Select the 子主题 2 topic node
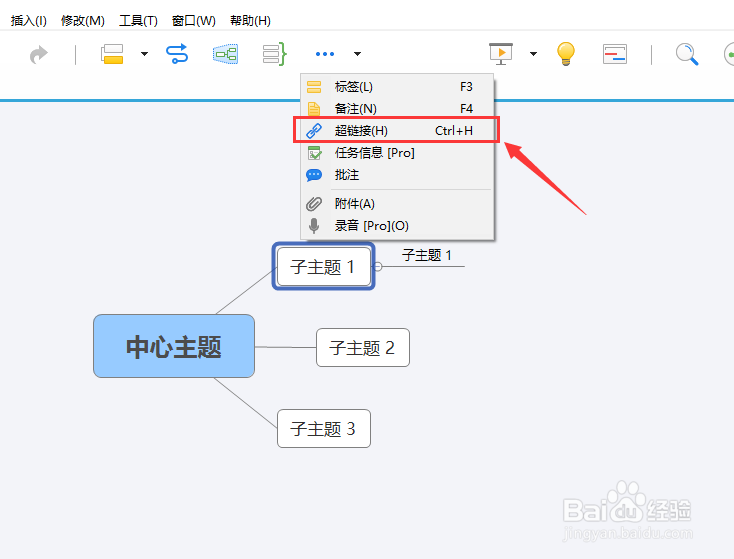The image size is (734, 559). (x=363, y=347)
